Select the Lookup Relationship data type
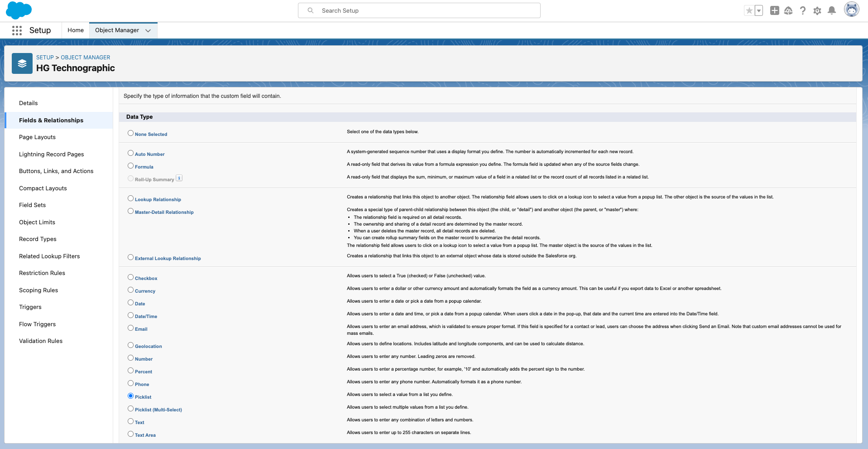 [x=130, y=198]
